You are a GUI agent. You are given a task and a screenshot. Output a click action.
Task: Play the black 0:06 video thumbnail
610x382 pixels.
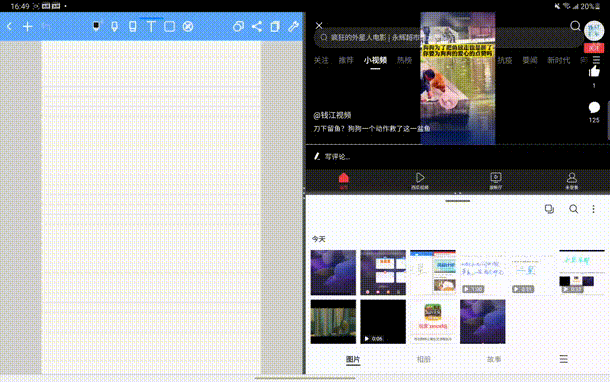point(383,322)
